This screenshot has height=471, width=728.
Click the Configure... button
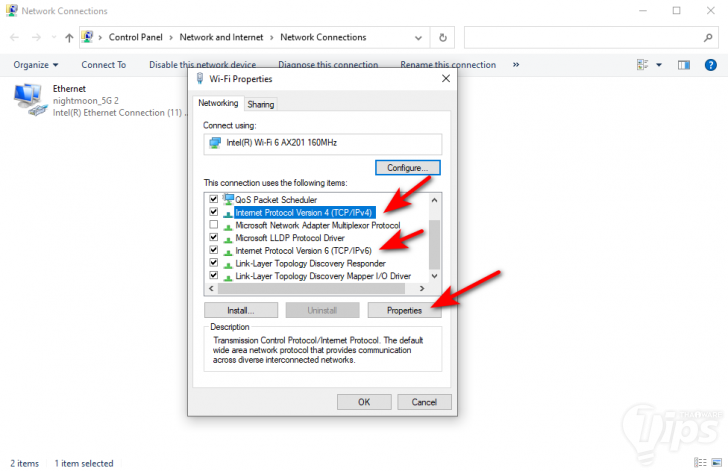tap(408, 168)
